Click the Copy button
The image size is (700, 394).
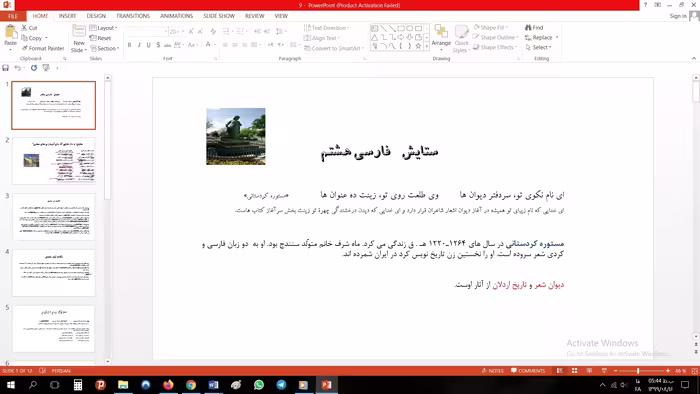pyautogui.click(x=32, y=38)
